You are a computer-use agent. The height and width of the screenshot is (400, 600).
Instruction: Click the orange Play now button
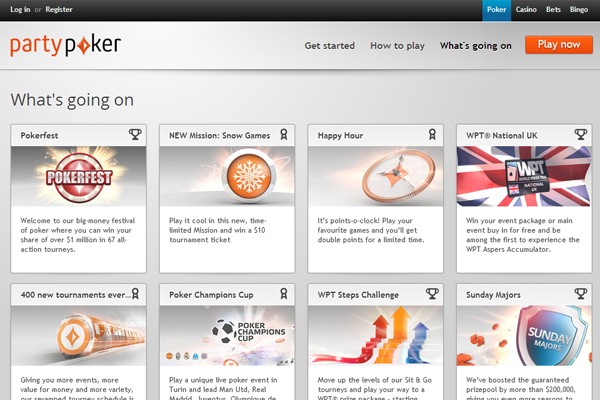559,45
